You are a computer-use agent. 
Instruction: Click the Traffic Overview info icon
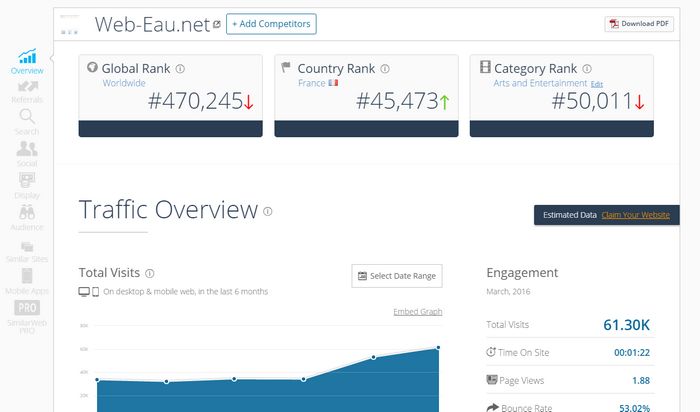coord(267,212)
